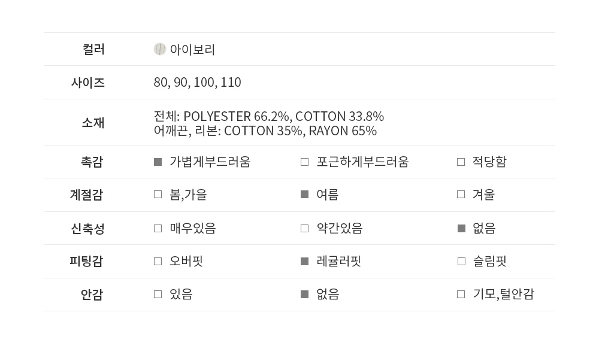
Task: Check the lining 있음 checkbox
Action: tap(158, 294)
